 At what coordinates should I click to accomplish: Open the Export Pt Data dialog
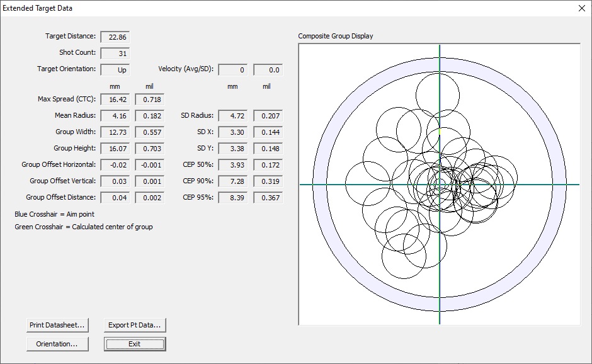coord(135,325)
